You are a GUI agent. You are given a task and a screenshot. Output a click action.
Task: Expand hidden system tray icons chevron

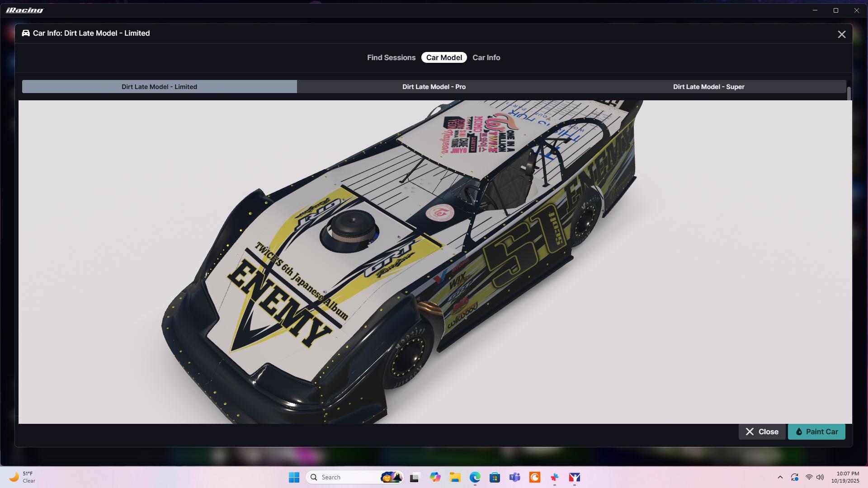(x=780, y=477)
